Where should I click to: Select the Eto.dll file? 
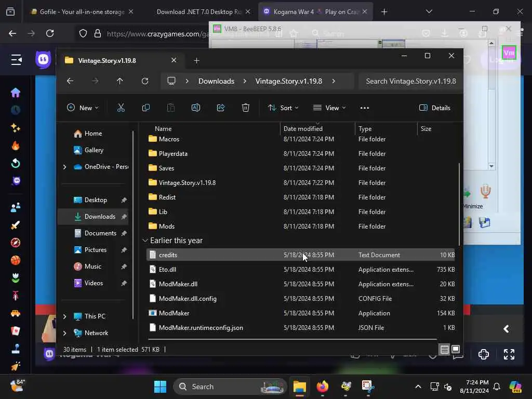pos(301,270)
